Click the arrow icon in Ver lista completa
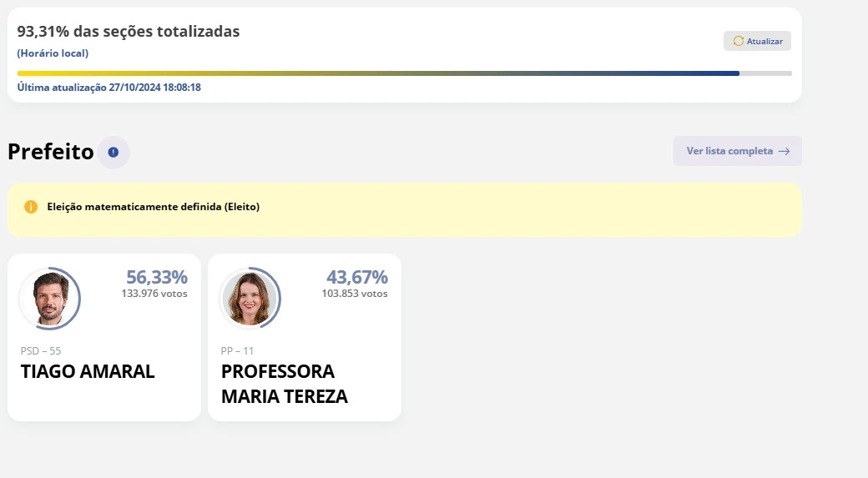 tap(784, 152)
